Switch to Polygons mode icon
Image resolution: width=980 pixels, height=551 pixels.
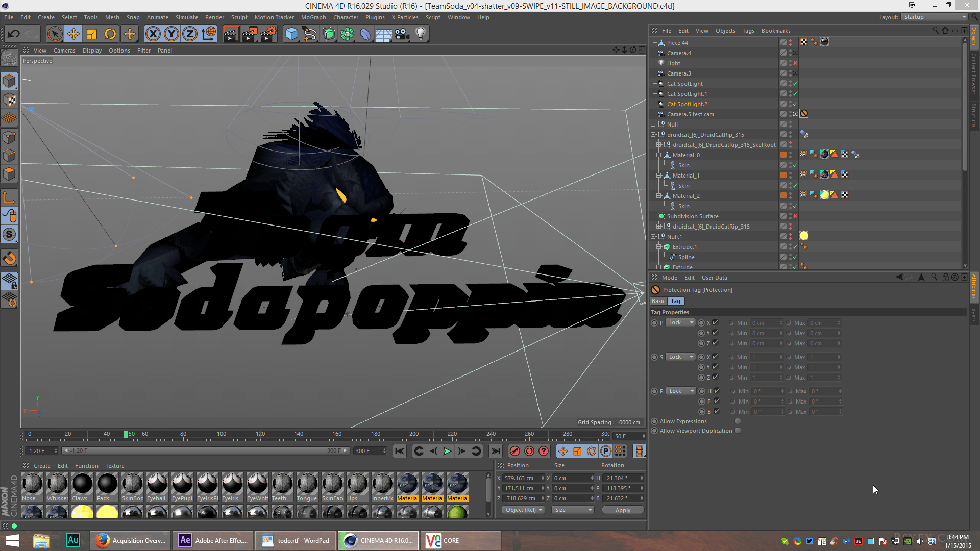9,174
